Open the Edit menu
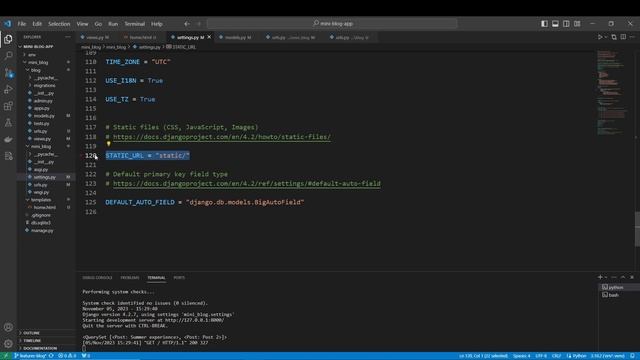 pos(37,24)
